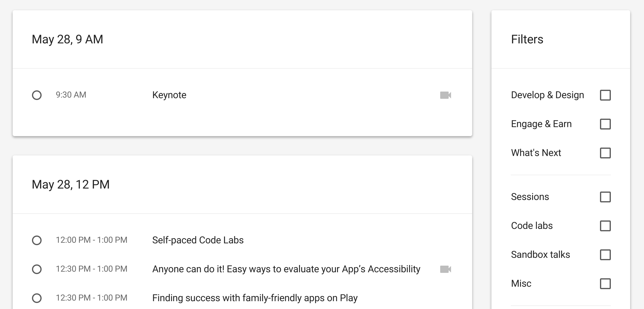The width and height of the screenshot is (644, 309).
Task: Select the circle beside the family-friendly apps session
Action: coord(37,298)
